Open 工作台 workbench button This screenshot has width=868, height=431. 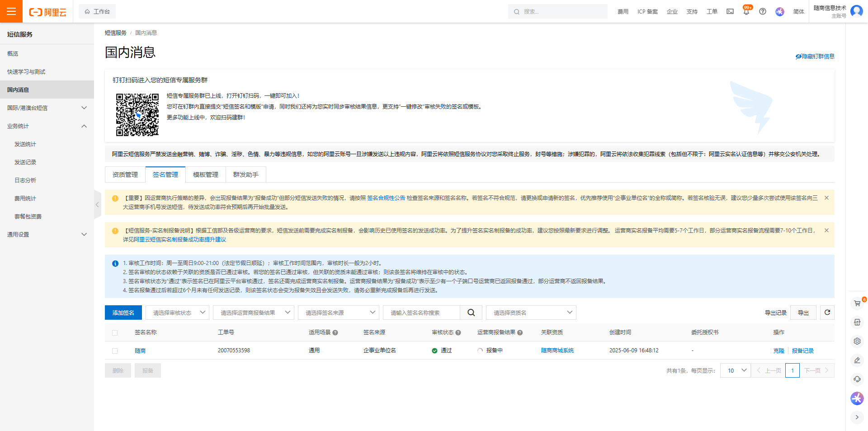click(97, 11)
